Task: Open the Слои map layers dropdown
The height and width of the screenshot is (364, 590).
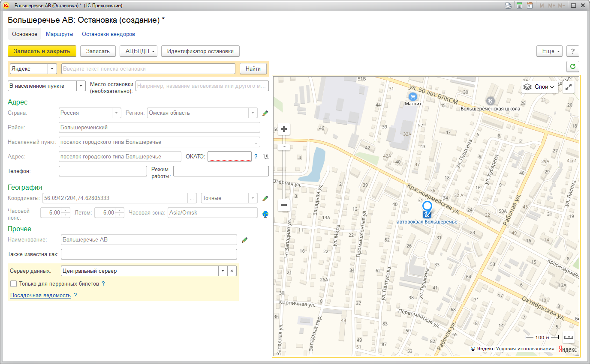Action: [x=540, y=87]
